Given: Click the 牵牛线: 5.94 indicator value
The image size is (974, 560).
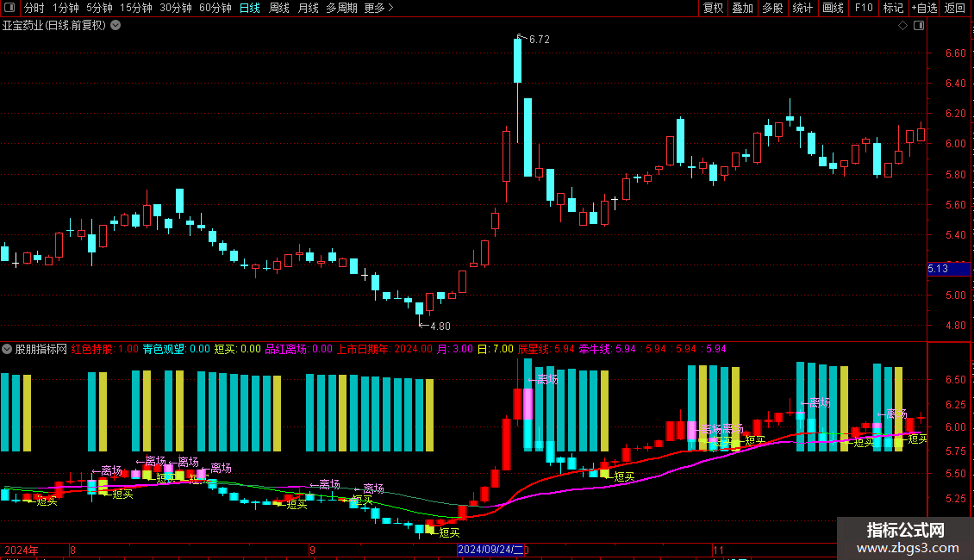Looking at the screenshot, I should [607, 349].
